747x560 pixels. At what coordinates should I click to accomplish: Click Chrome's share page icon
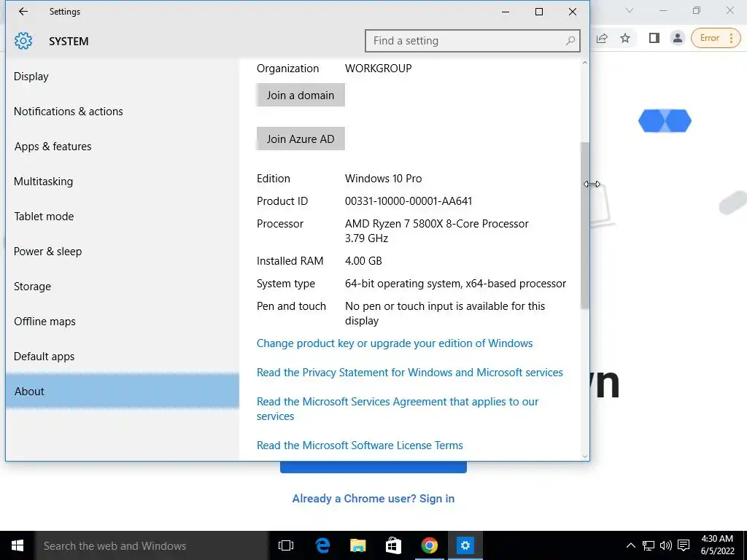pos(602,38)
